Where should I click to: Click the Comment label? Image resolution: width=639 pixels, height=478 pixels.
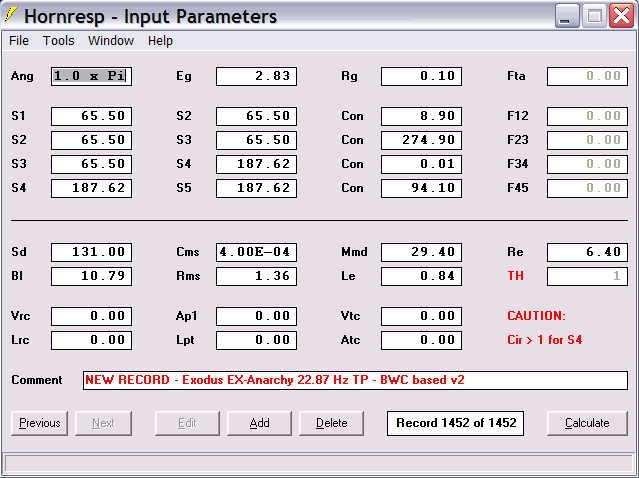point(37,380)
